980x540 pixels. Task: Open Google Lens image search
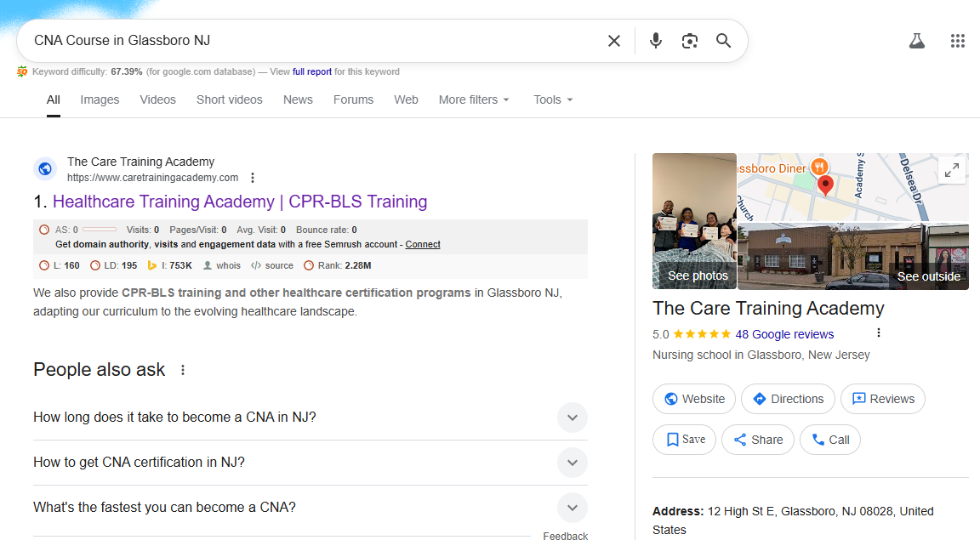coord(689,41)
